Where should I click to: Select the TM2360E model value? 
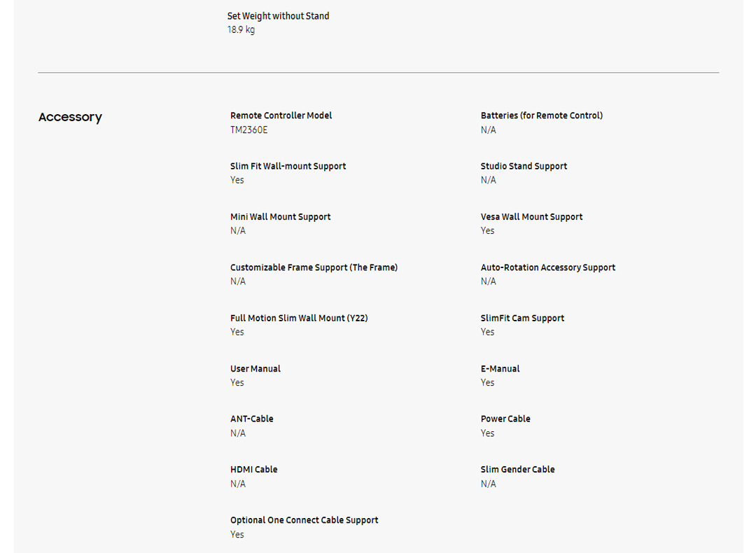(x=248, y=129)
